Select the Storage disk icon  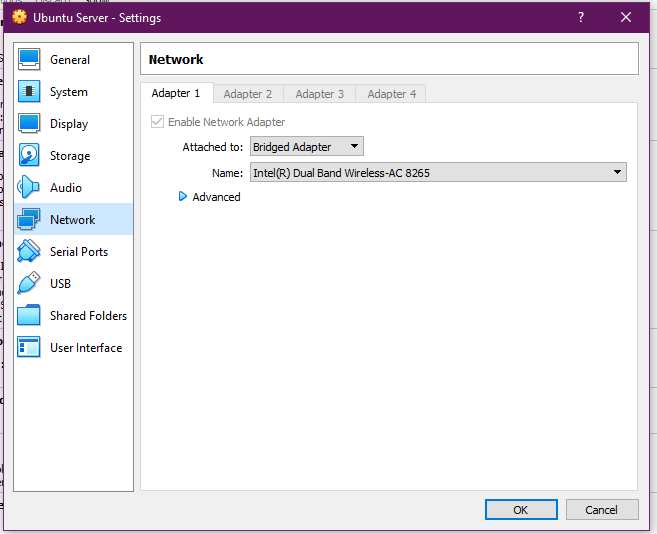pos(29,155)
